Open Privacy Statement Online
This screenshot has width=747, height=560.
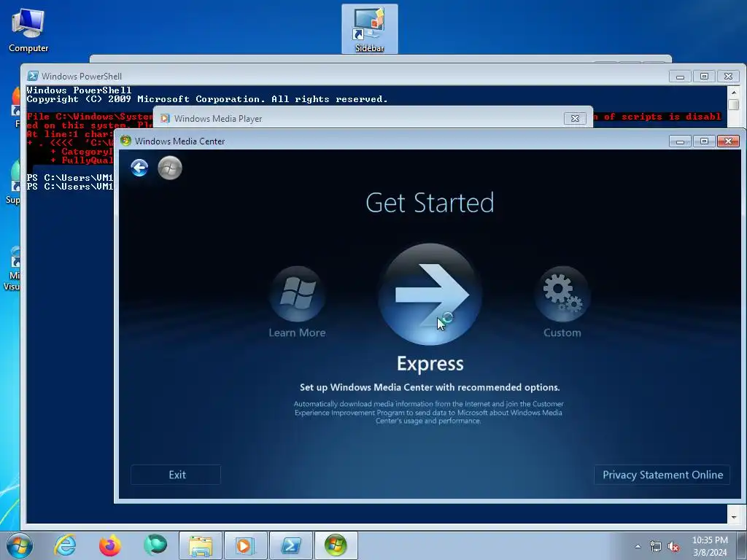[662, 475]
